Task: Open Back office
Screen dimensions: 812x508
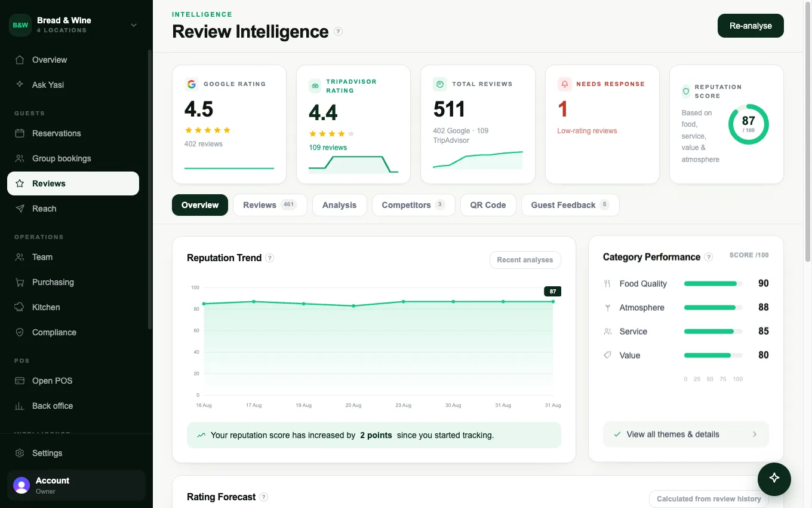Action: click(x=73, y=406)
